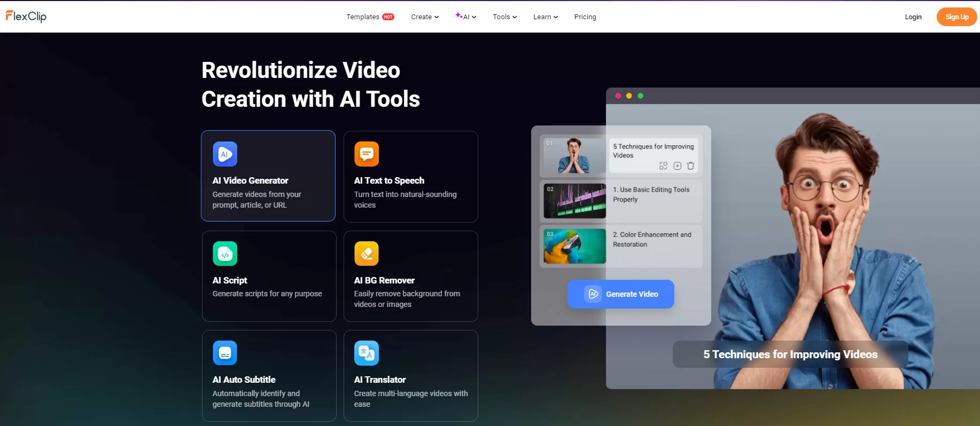The width and height of the screenshot is (980, 426).
Task: Click the Login link
Action: (913, 17)
